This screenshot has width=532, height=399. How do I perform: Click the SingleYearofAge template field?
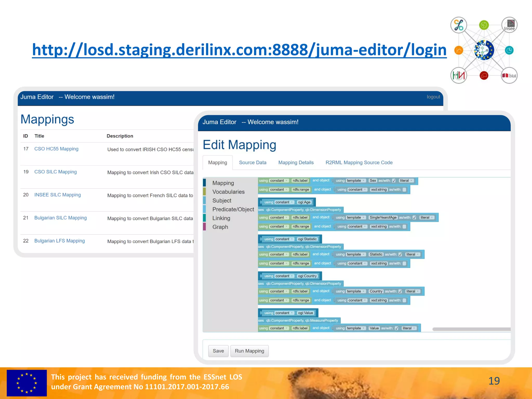pyautogui.click(x=383, y=218)
